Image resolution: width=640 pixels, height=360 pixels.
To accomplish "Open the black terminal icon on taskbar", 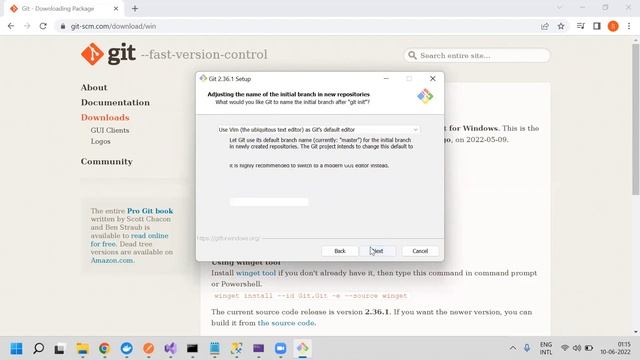I will (192, 349).
